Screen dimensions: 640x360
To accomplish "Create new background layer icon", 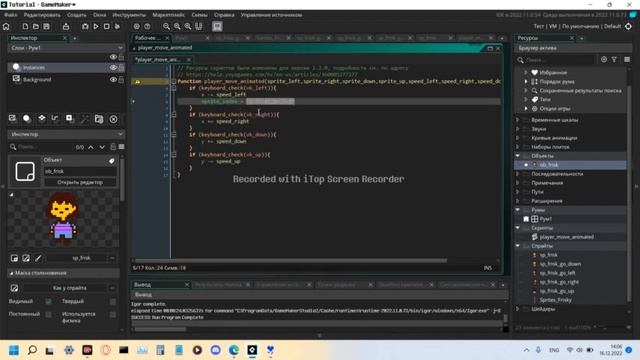I will click(x=13, y=119).
